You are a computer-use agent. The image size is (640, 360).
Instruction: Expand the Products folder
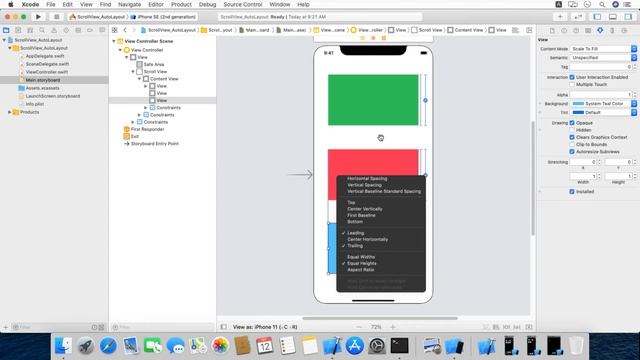click(x=10, y=112)
